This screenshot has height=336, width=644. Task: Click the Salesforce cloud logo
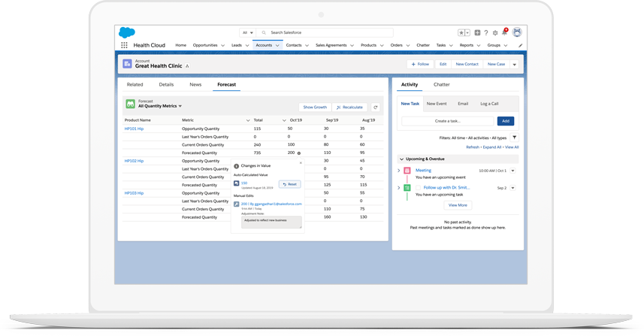tap(127, 32)
